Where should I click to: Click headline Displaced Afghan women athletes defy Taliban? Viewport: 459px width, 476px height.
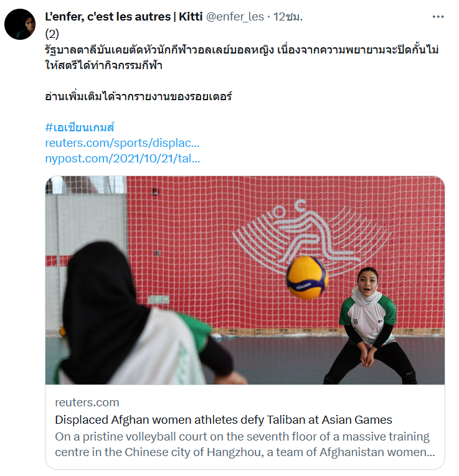[x=224, y=420]
